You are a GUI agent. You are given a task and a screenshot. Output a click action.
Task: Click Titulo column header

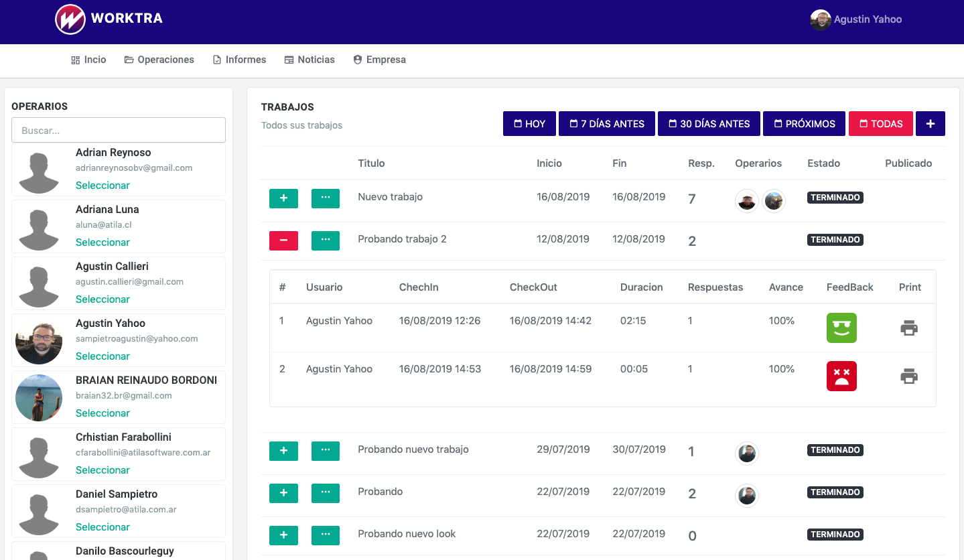click(371, 163)
